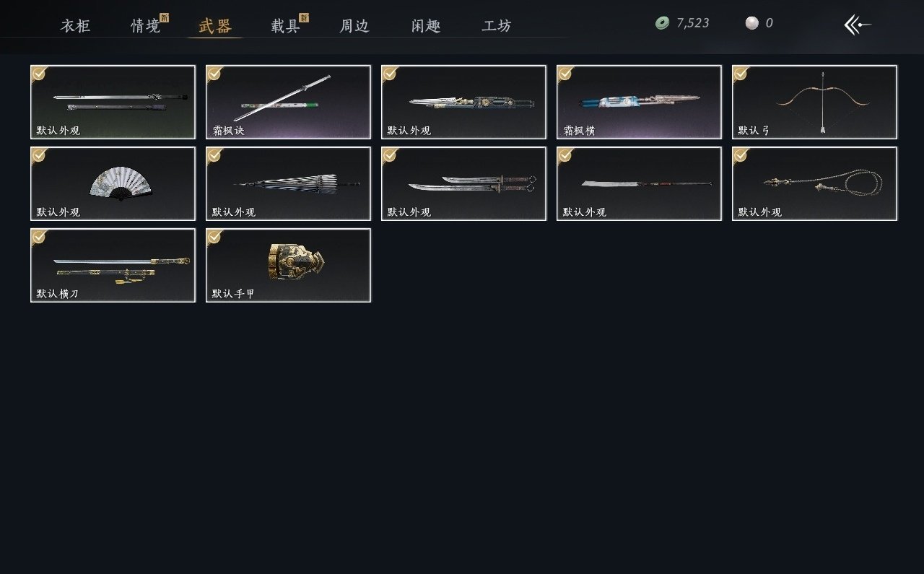Viewport: 924px width, 574px height.
Task: Select the 默认手甲 gauntlet skin
Action: (x=288, y=265)
